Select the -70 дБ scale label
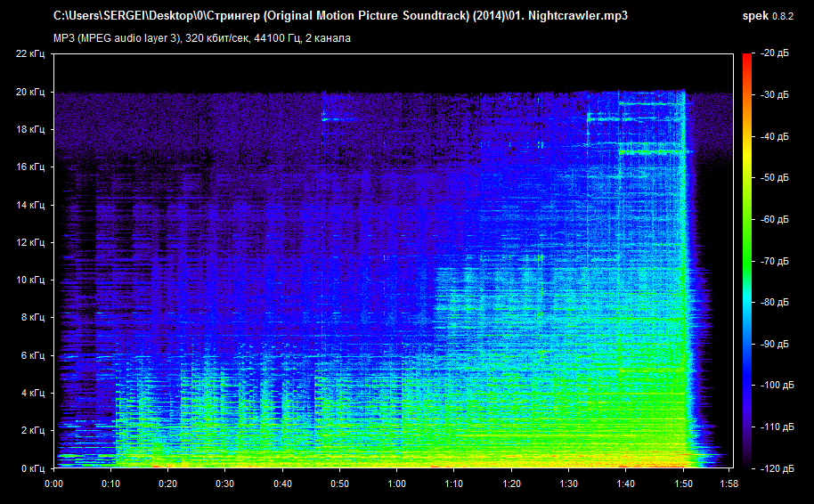Image resolution: width=814 pixels, height=504 pixels. (775, 261)
